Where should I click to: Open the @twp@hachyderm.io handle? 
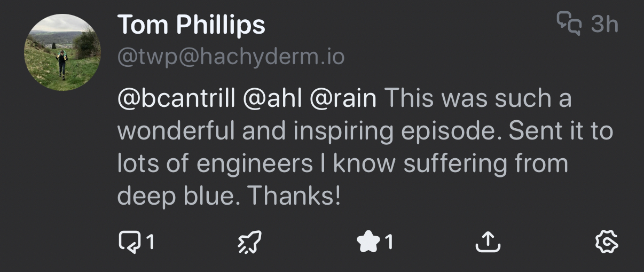(231, 57)
